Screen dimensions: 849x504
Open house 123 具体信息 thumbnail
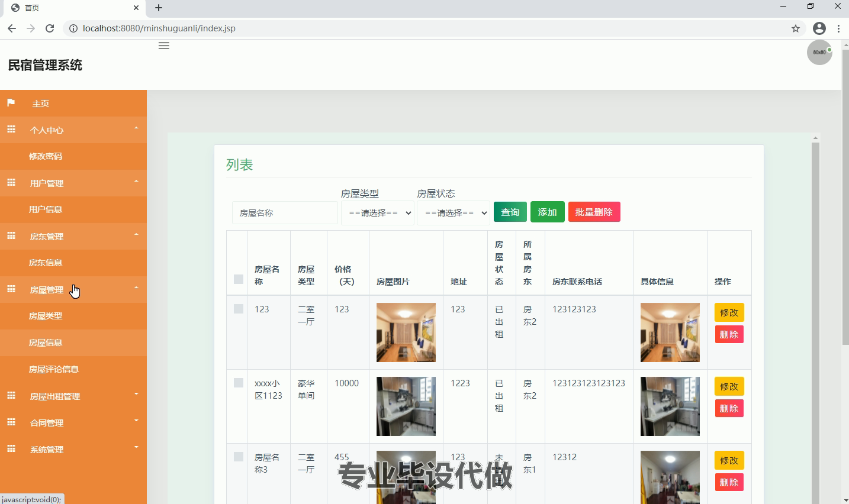670,332
